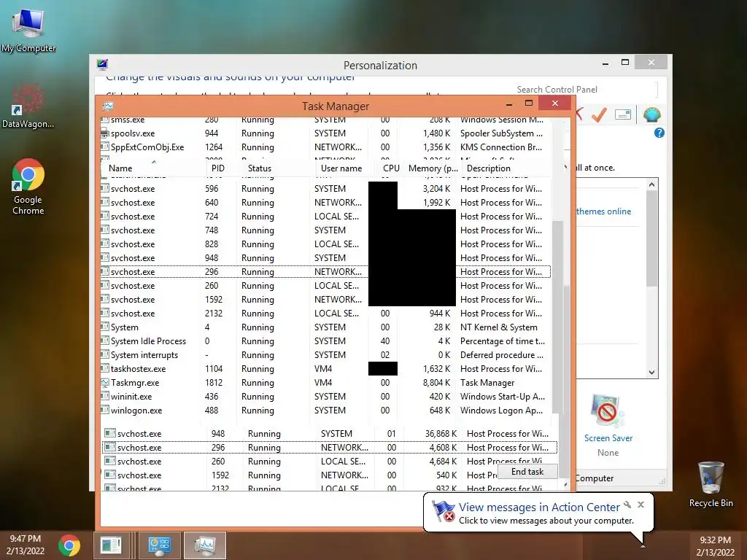747x560 pixels.
Task: Select the Taskmgr.exe row name
Action: [135, 382]
